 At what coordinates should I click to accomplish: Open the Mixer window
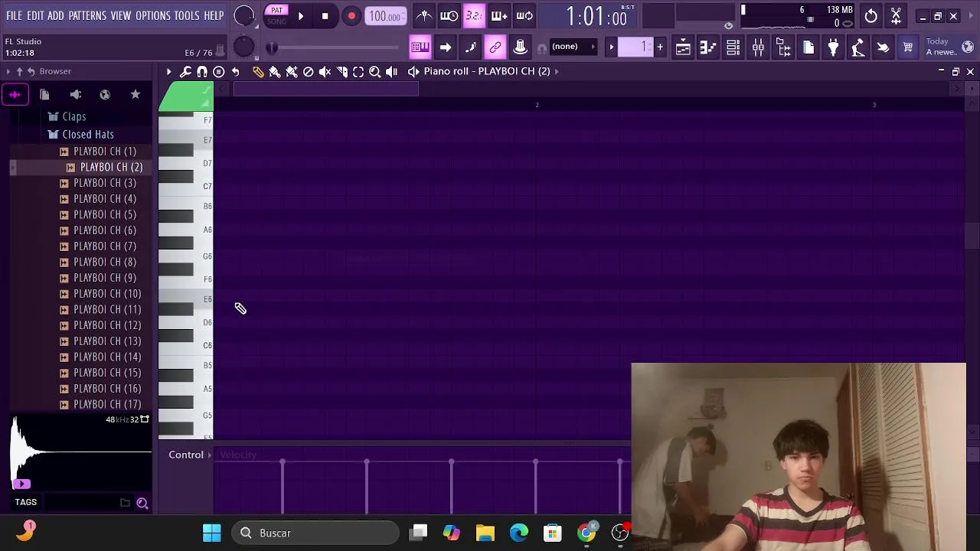click(758, 47)
